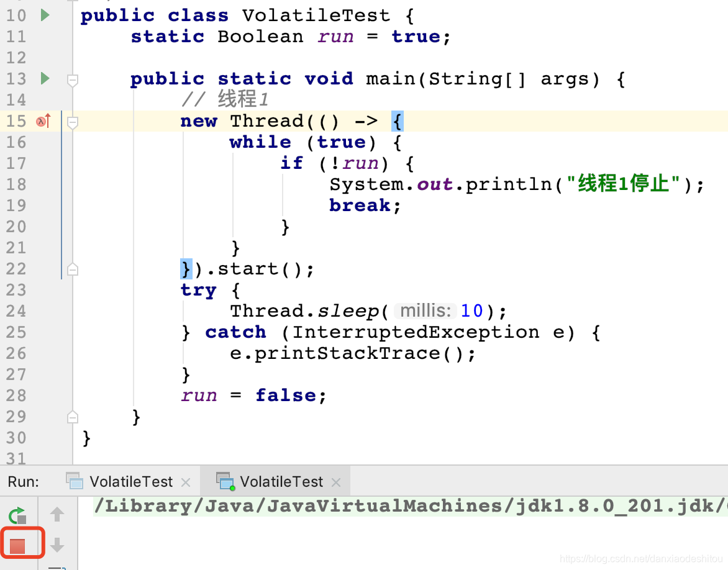Click the run gutter icon beside class VolatileTest
728x570 pixels.
pyautogui.click(x=45, y=16)
